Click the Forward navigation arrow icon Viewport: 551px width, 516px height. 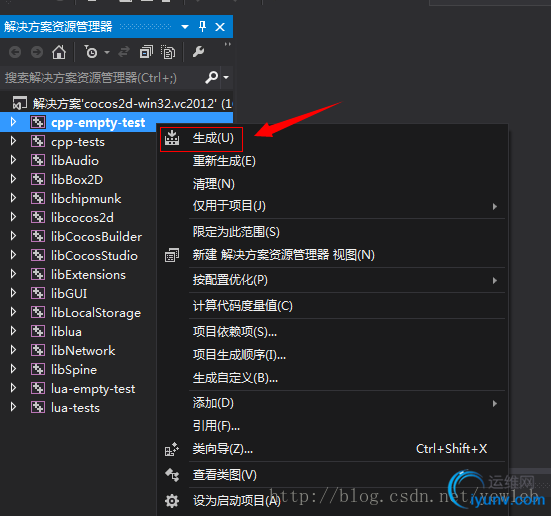coord(37,52)
